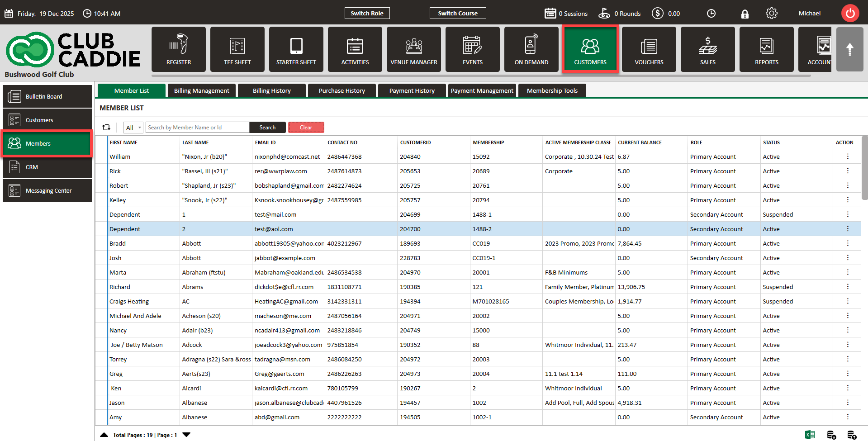This screenshot has width=868, height=441.
Task: Click the member table vertical scrollbar
Action: 864,167
